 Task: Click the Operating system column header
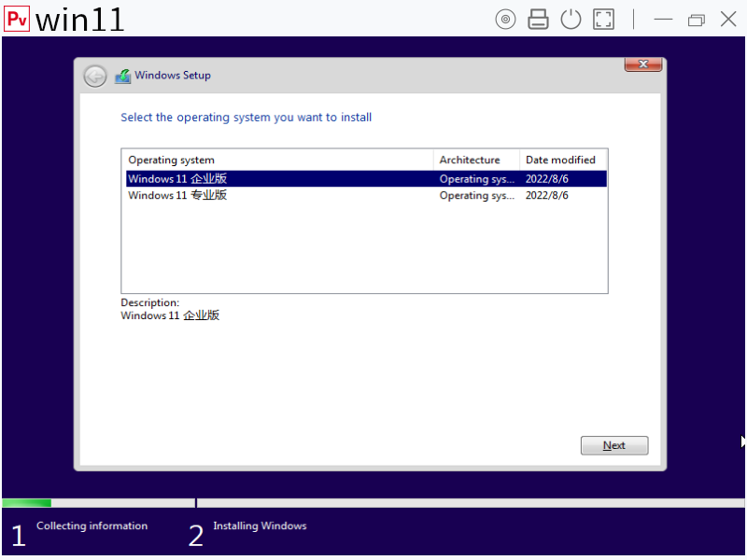coord(279,160)
